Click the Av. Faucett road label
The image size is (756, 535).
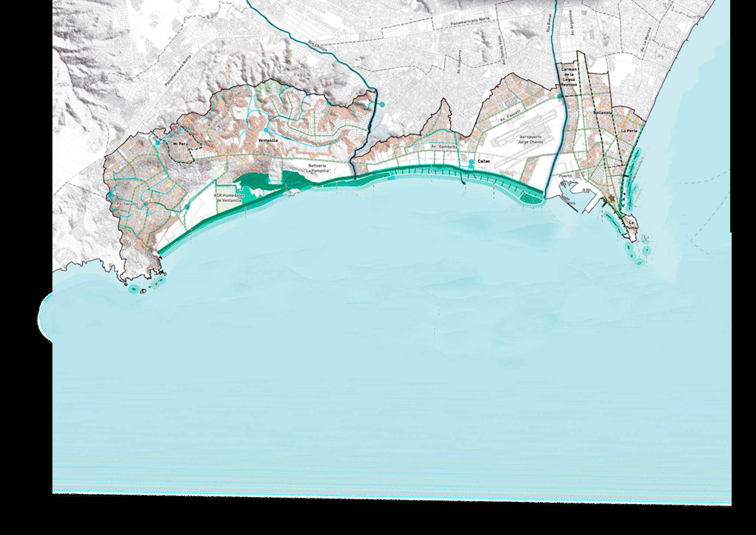511,115
